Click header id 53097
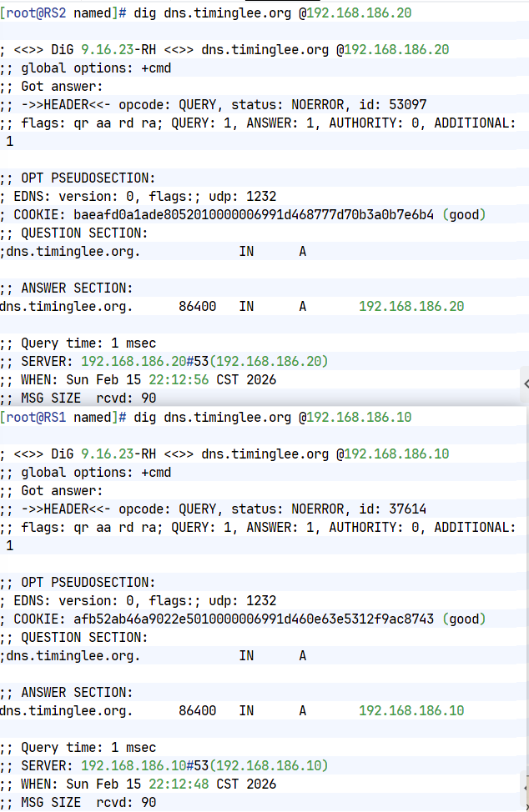Viewport: 529px width, 812px height. click(x=408, y=105)
